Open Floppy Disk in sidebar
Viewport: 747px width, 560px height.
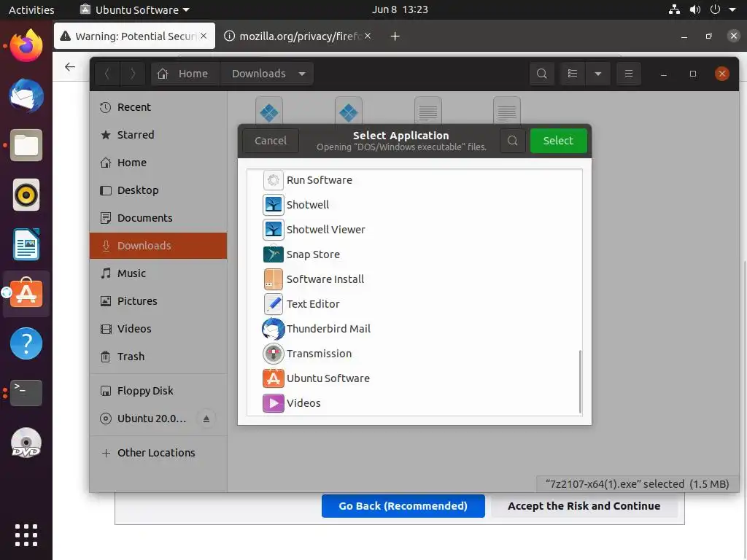[158, 391]
